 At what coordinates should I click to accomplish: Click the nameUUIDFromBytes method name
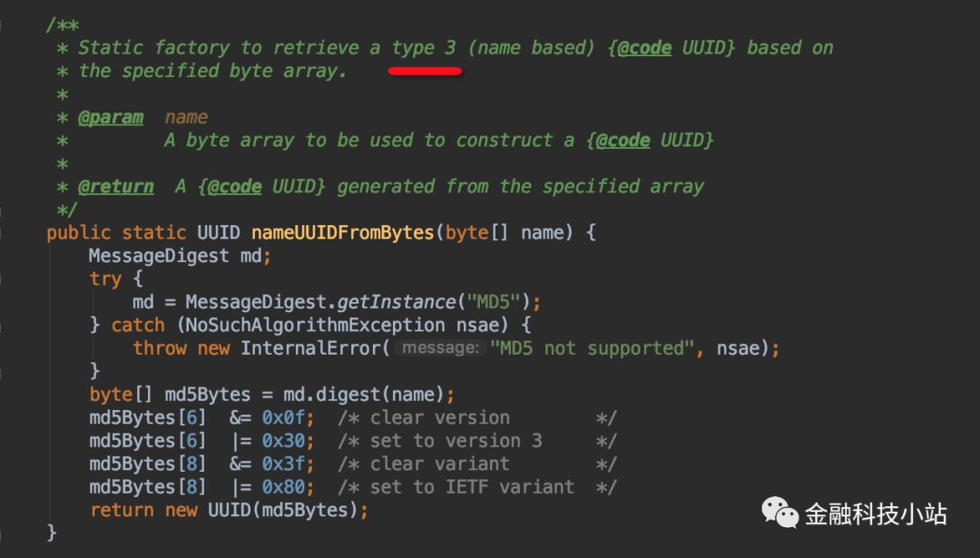pos(343,232)
